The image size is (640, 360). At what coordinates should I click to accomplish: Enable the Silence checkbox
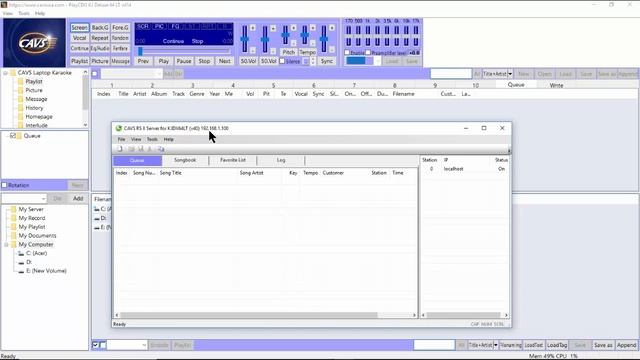(282, 61)
